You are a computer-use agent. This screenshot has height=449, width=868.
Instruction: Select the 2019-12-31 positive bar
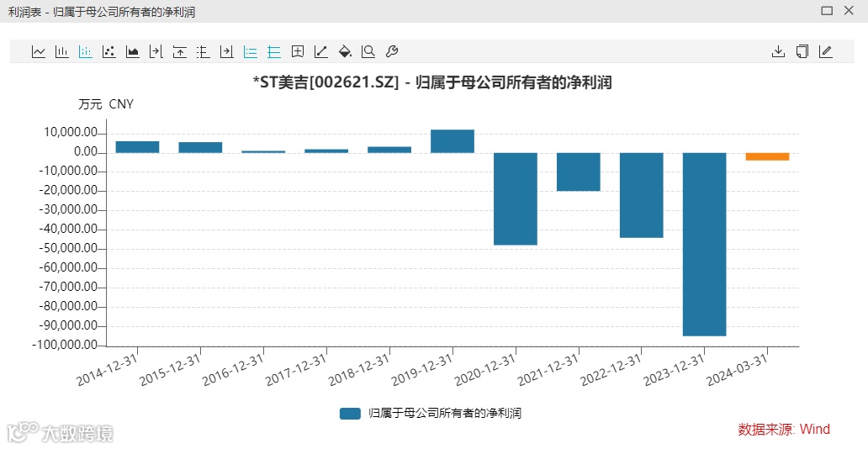[x=453, y=141]
